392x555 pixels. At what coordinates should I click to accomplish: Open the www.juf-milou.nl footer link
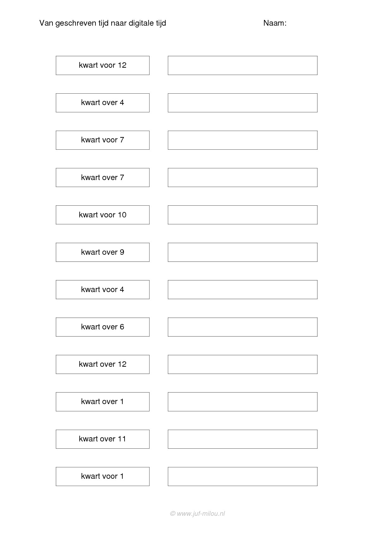tap(198, 514)
